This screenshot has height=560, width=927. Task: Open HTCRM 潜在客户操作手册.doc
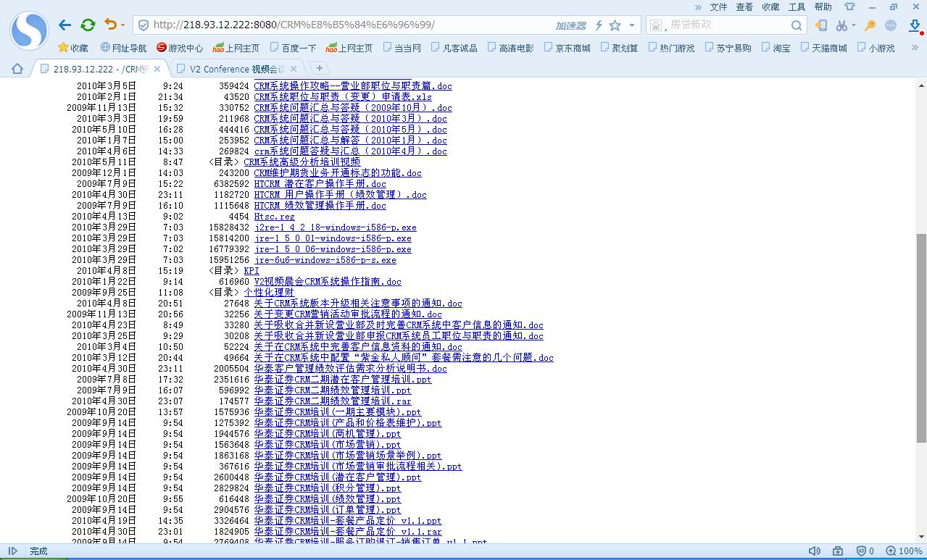pos(320,184)
